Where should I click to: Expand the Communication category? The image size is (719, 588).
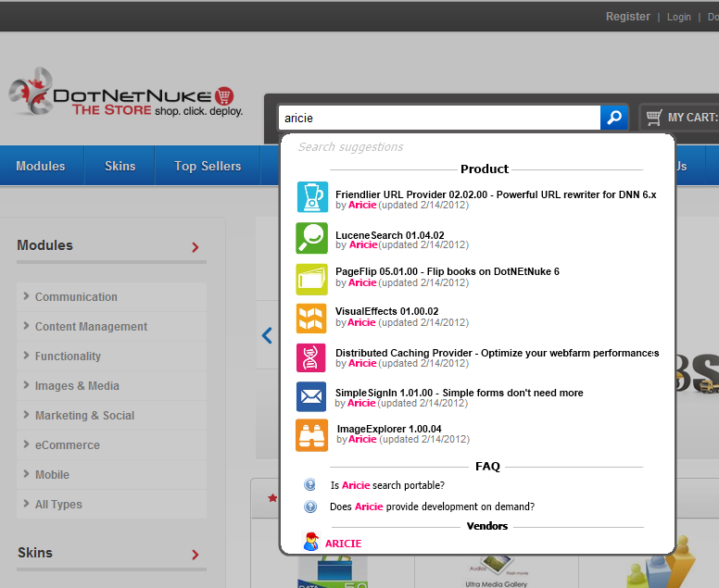[111, 297]
